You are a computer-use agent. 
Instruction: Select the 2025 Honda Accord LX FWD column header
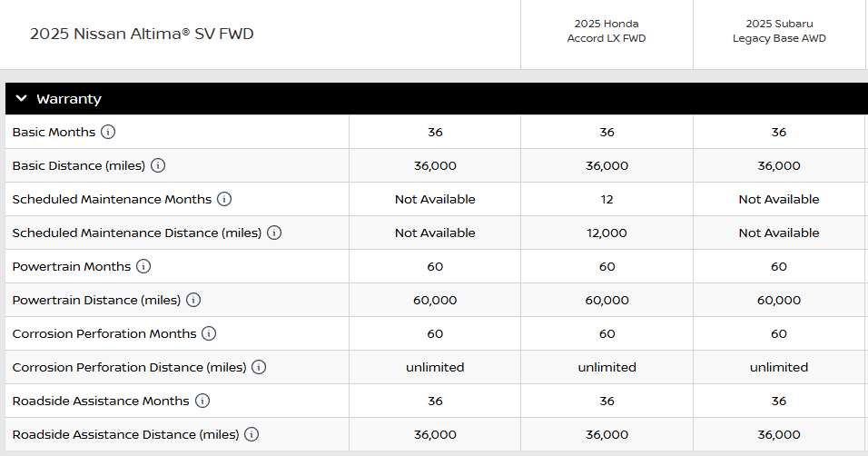point(607,31)
